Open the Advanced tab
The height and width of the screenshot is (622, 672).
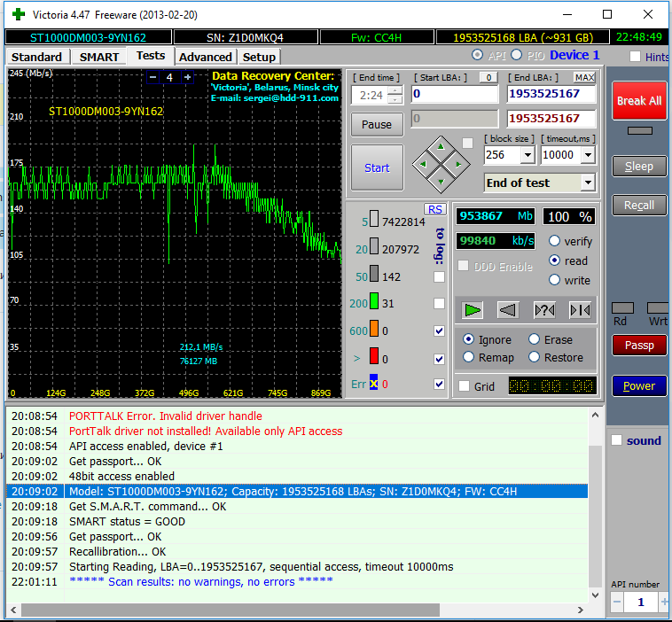pyautogui.click(x=206, y=57)
